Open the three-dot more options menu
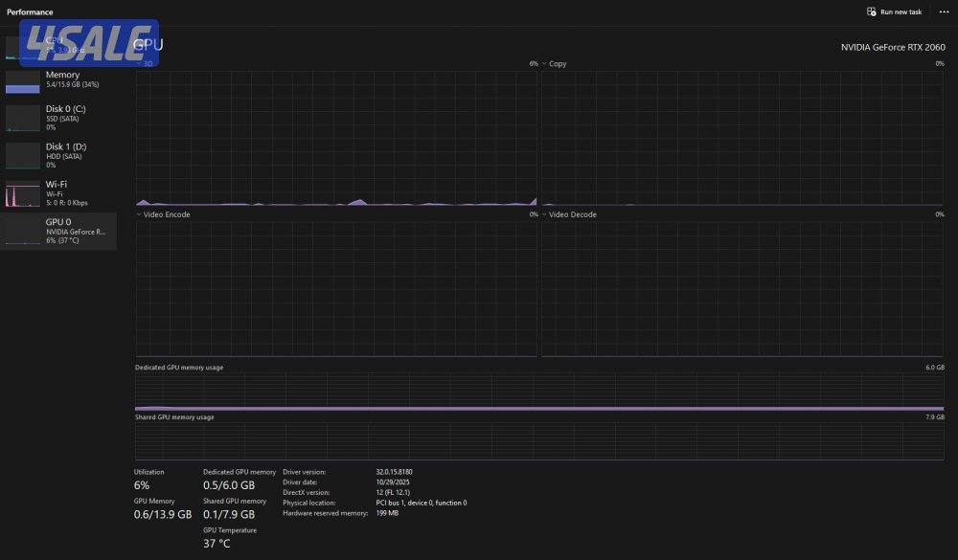Image resolution: width=958 pixels, height=560 pixels. click(x=944, y=11)
